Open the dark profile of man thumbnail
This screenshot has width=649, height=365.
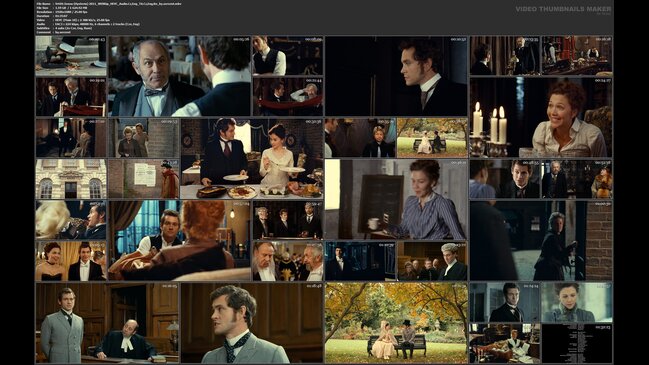tap(396, 76)
